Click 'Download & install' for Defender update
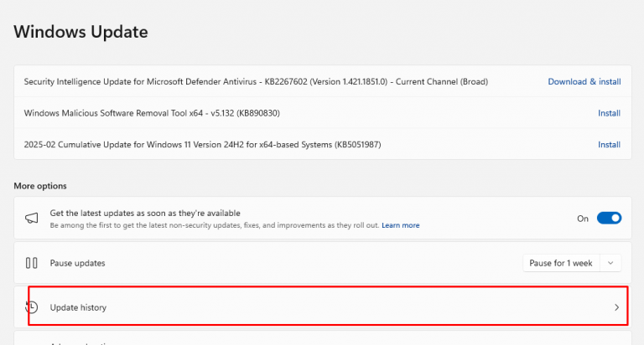This screenshot has width=644, height=345. click(584, 82)
